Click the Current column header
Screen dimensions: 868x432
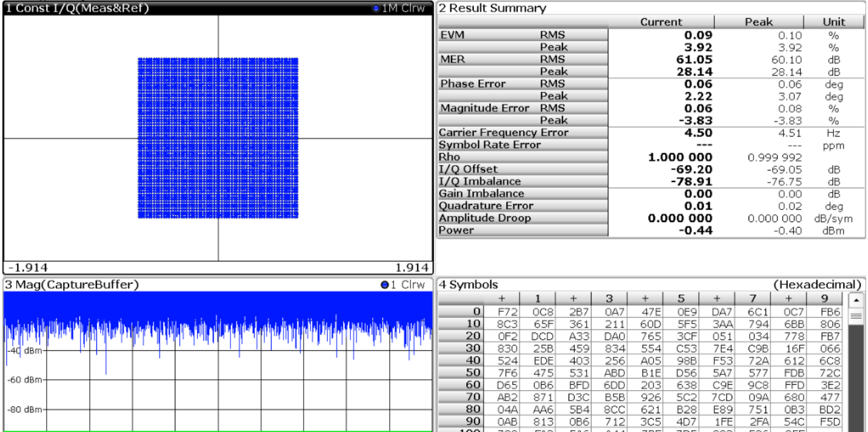661,22
